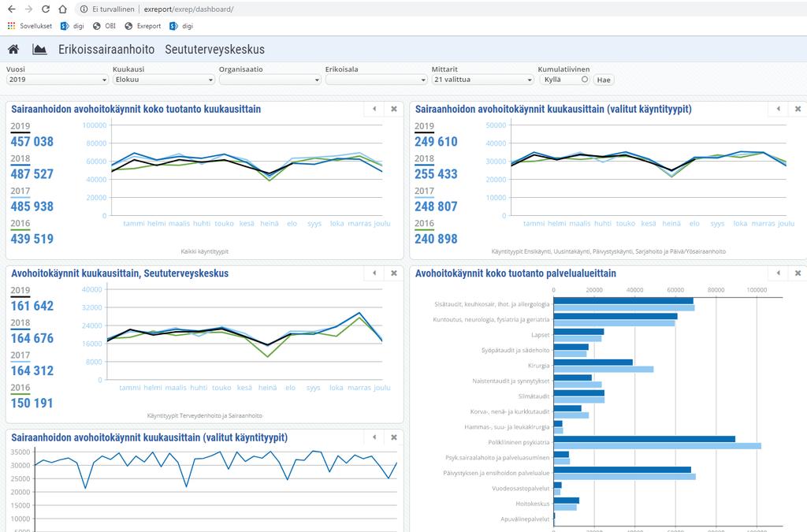Collapse the Seututerveyskeskus kuukausittain panel
This screenshot has width=807, height=532.
[x=374, y=273]
